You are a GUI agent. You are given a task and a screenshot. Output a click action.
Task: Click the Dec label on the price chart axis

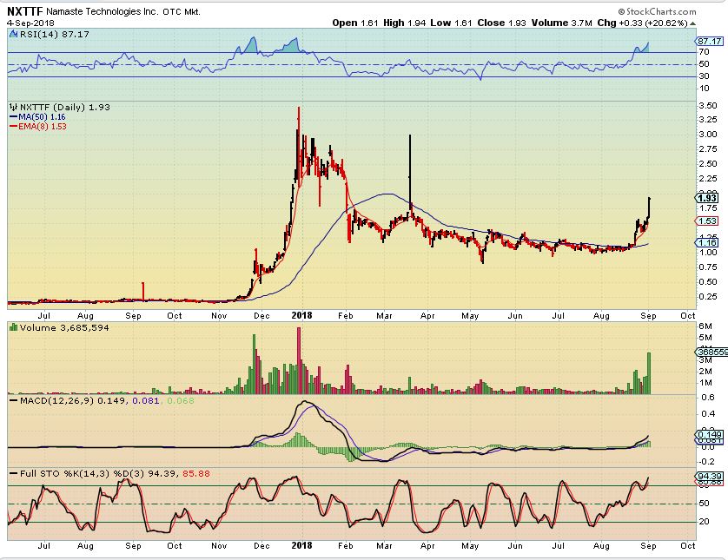pyautogui.click(x=261, y=315)
